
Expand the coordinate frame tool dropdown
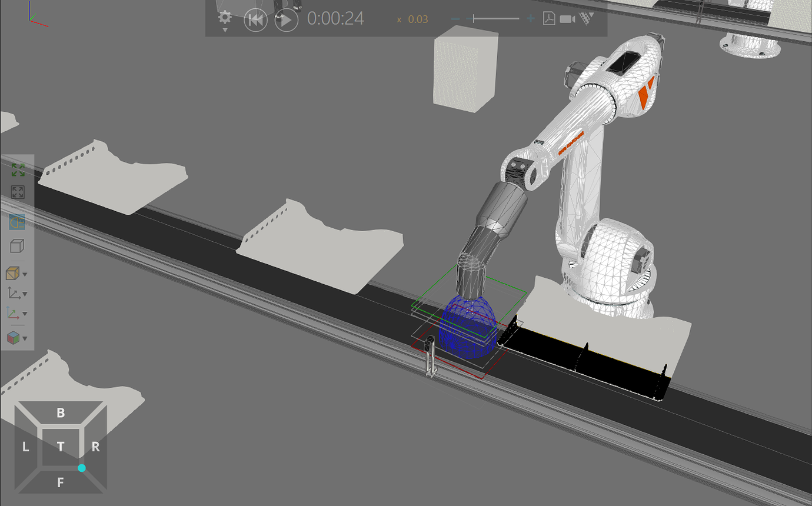[25, 293]
